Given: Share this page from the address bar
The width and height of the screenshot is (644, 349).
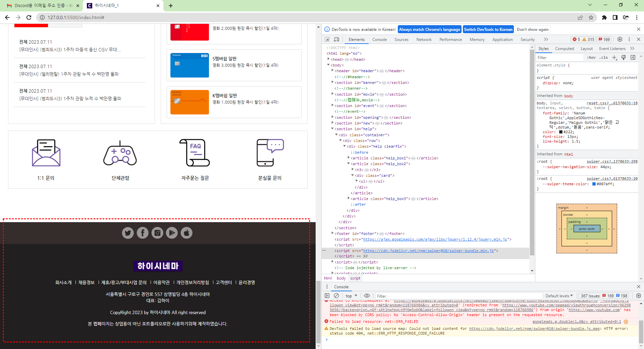Looking at the screenshot, I should click(580, 17).
